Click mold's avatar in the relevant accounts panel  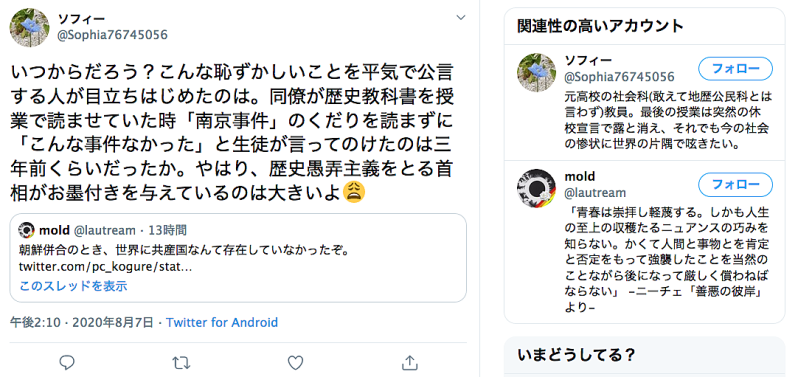[x=536, y=189]
